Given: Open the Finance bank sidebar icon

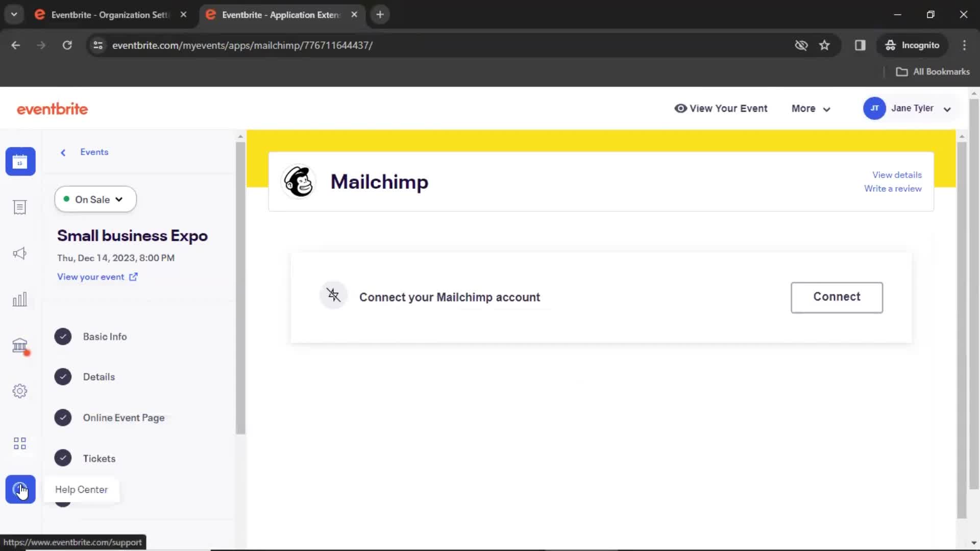Looking at the screenshot, I should pyautogui.click(x=20, y=346).
